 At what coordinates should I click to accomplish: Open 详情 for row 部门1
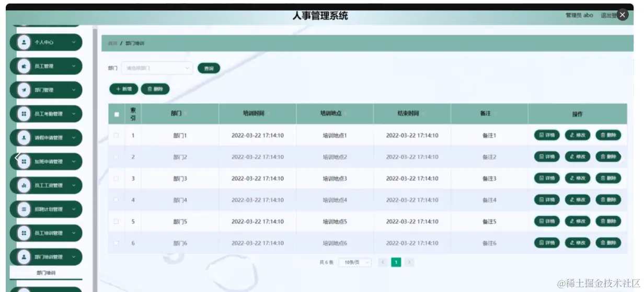point(547,135)
